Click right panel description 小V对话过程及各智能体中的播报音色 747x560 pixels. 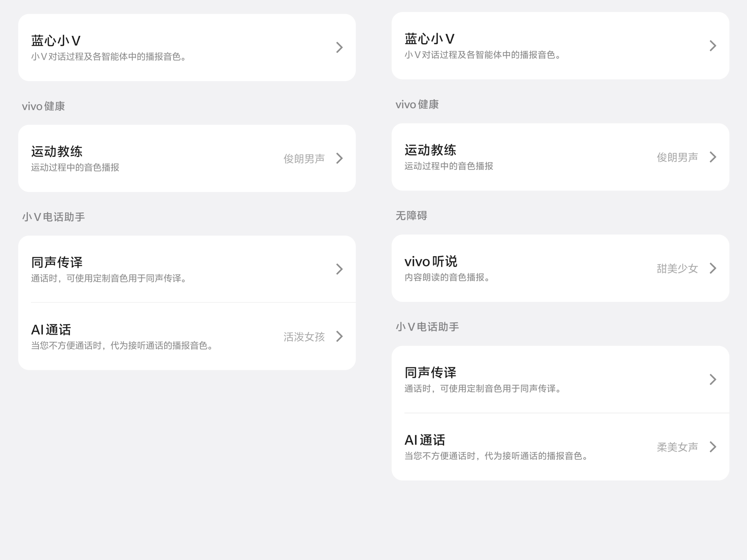click(x=483, y=55)
